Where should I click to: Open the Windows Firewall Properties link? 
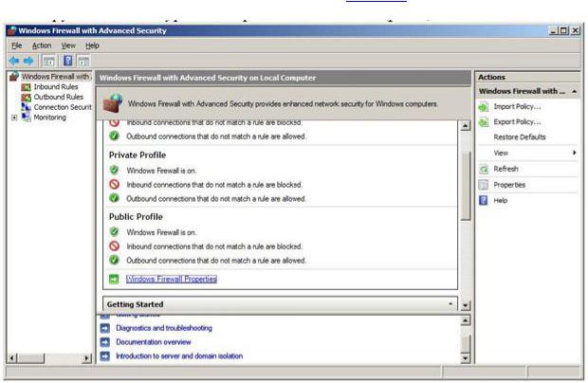tap(172, 279)
